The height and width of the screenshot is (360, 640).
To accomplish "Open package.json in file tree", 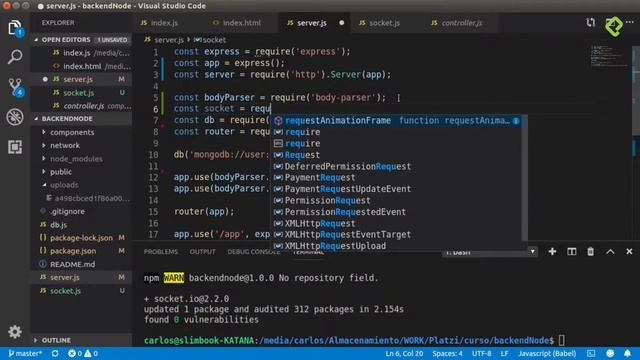I will pyautogui.click(x=73, y=251).
